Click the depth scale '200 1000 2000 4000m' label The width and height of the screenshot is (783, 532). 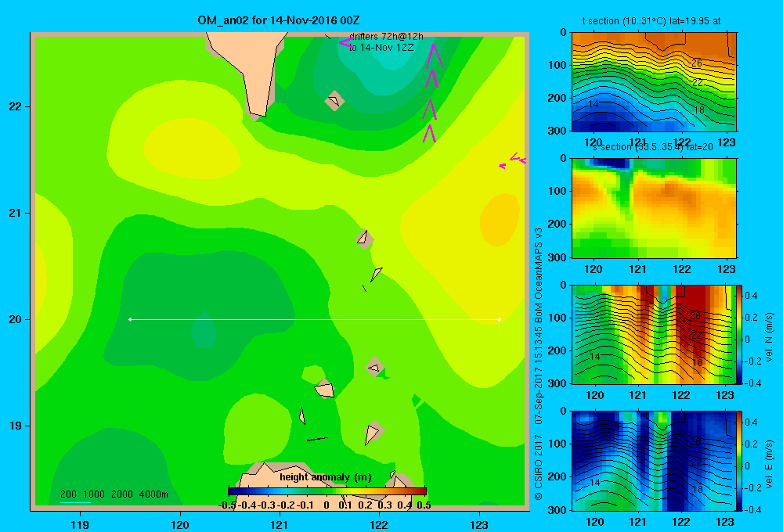pos(114,494)
